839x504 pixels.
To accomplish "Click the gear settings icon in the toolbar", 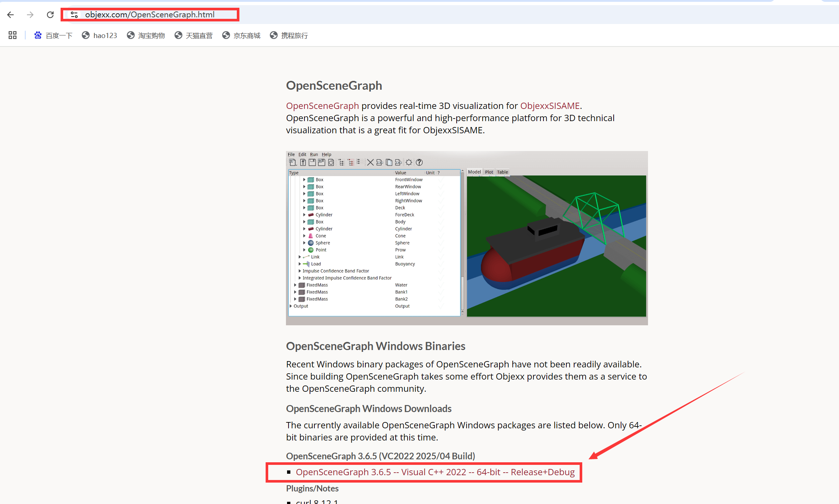I will point(409,162).
